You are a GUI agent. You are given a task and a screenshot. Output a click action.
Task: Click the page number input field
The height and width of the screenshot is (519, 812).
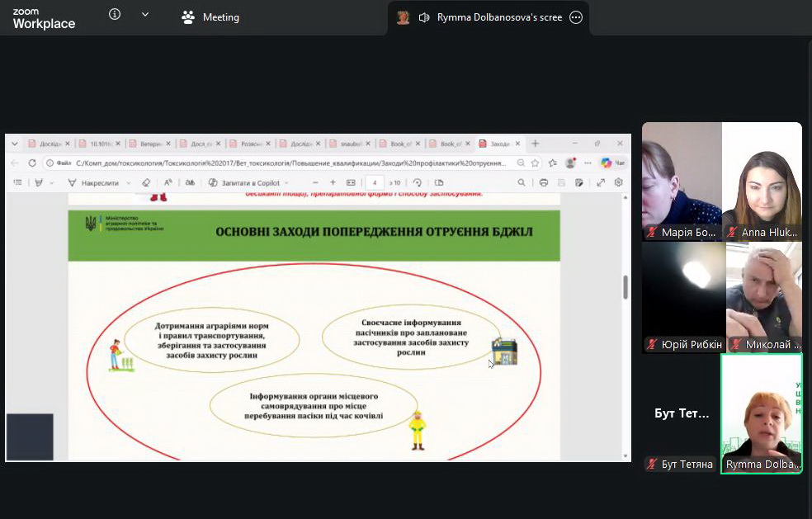point(375,182)
